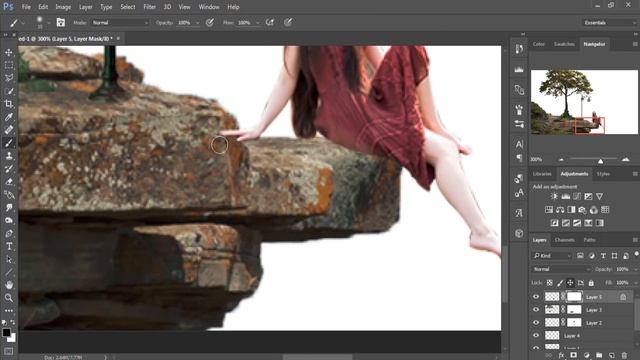Screen dimensions: 640x360
Task: Select the Crop tool
Action: pos(9,104)
